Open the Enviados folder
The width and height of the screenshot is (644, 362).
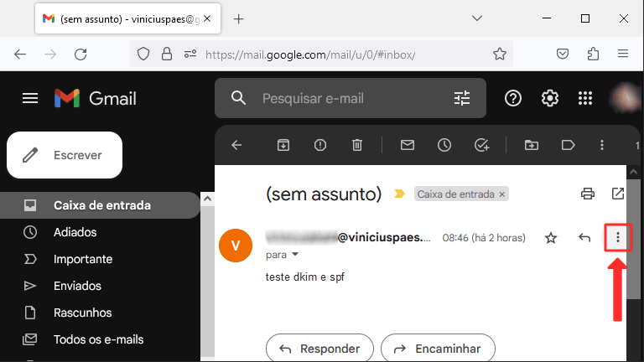[x=77, y=286]
